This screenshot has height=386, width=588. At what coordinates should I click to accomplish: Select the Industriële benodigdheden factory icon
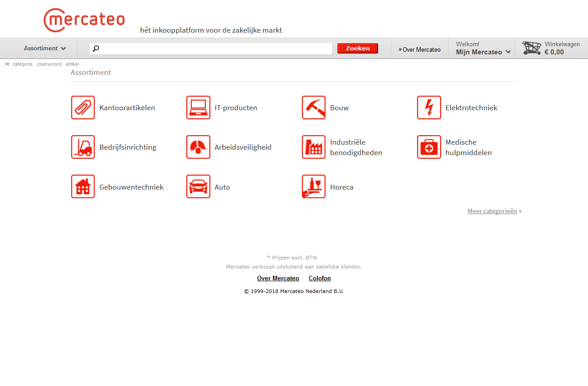[314, 147]
